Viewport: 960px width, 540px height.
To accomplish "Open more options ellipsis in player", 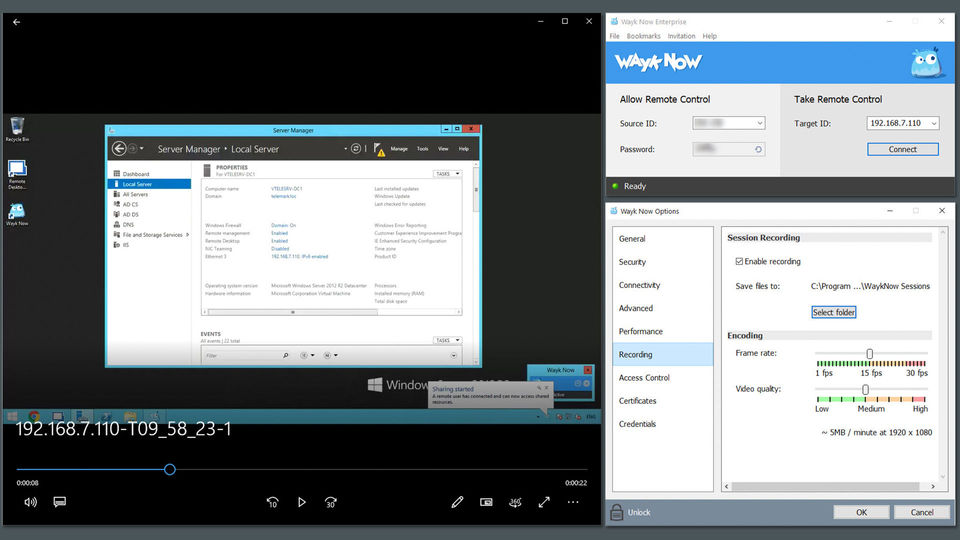I will [x=572, y=502].
